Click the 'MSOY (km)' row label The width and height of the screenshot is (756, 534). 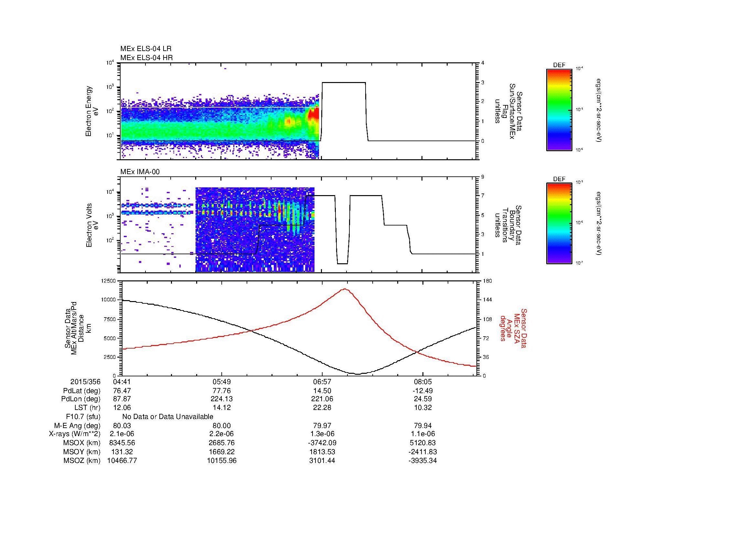pyautogui.click(x=82, y=452)
